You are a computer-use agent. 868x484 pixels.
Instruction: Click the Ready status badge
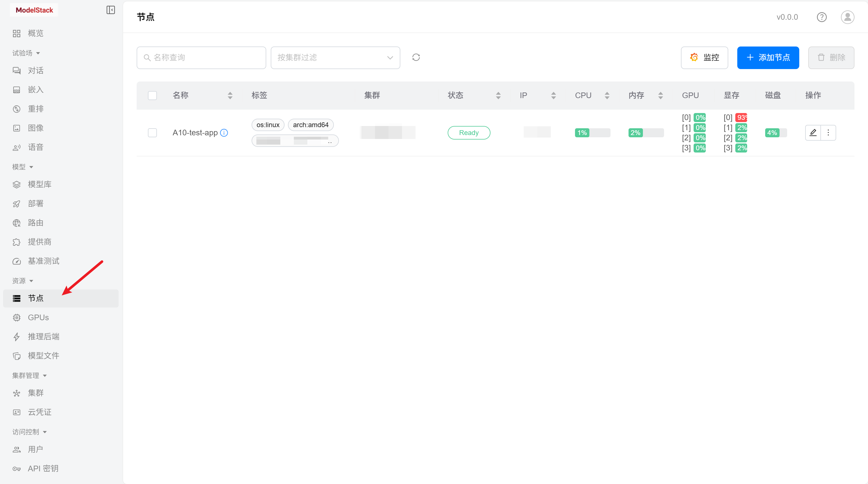click(469, 133)
